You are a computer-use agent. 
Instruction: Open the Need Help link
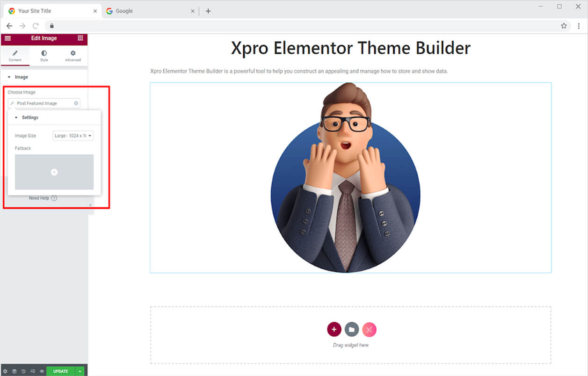click(x=43, y=198)
